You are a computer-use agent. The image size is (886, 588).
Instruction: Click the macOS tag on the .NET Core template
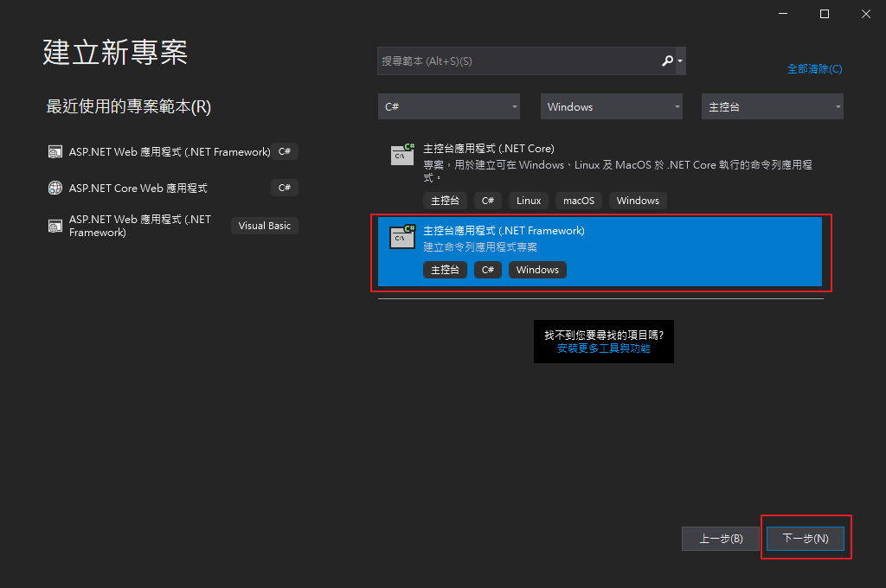578,200
